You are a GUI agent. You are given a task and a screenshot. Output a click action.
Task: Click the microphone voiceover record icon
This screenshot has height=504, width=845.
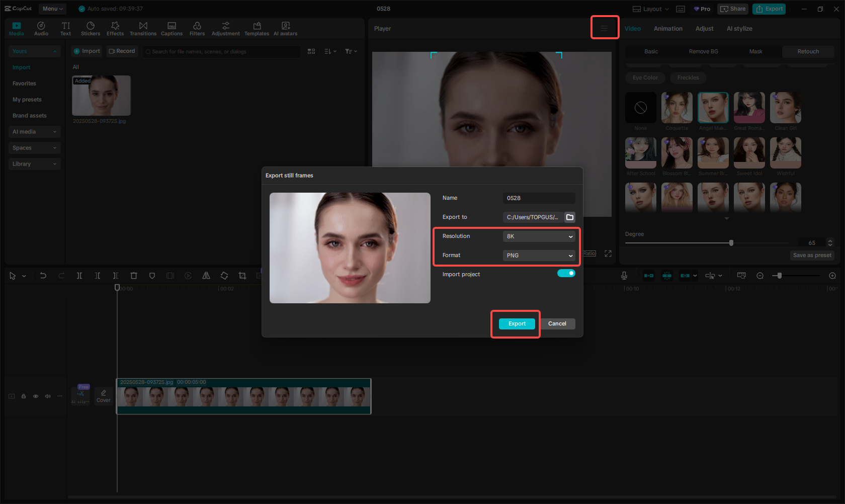pos(624,276)
